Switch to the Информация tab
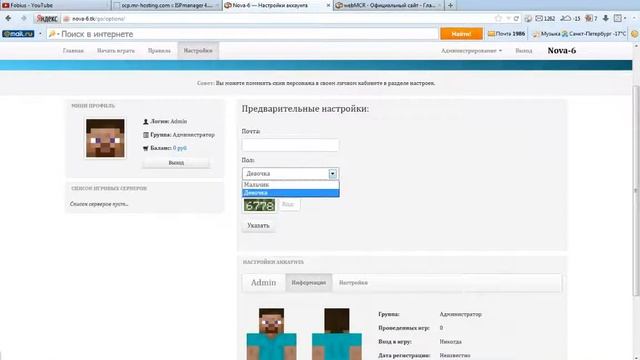 coord(309,282)
